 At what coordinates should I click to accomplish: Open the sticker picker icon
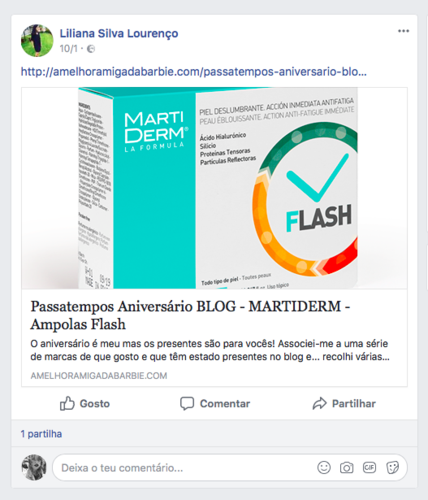click(392, 468)
